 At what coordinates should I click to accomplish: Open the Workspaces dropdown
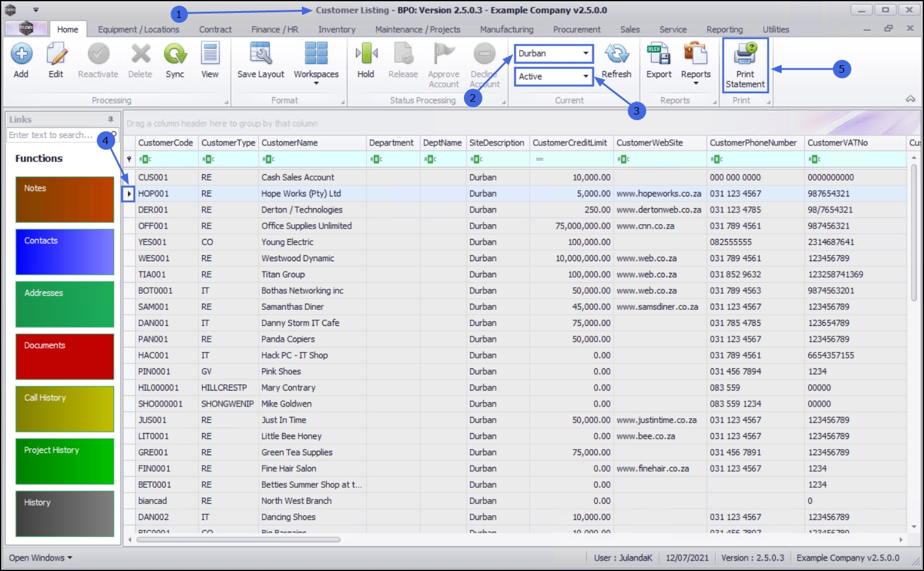pos(316,63)
